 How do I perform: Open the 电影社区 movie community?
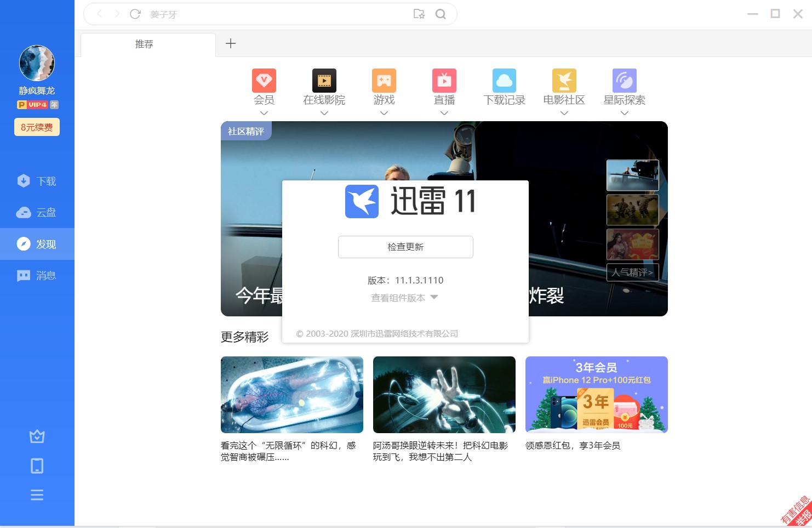click(x=564, y=88)
